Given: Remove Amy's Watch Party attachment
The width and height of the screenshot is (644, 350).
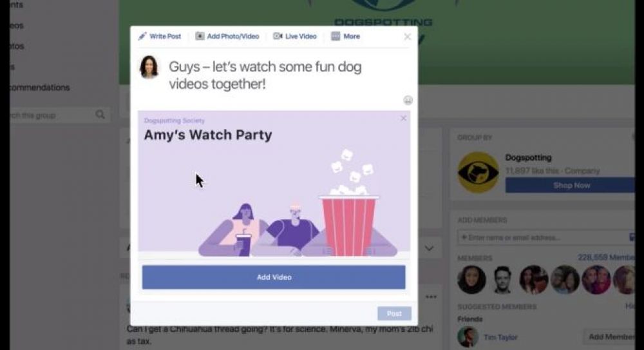Looking at the screenshot, I should pyautogui.click(x=403, y=119).
